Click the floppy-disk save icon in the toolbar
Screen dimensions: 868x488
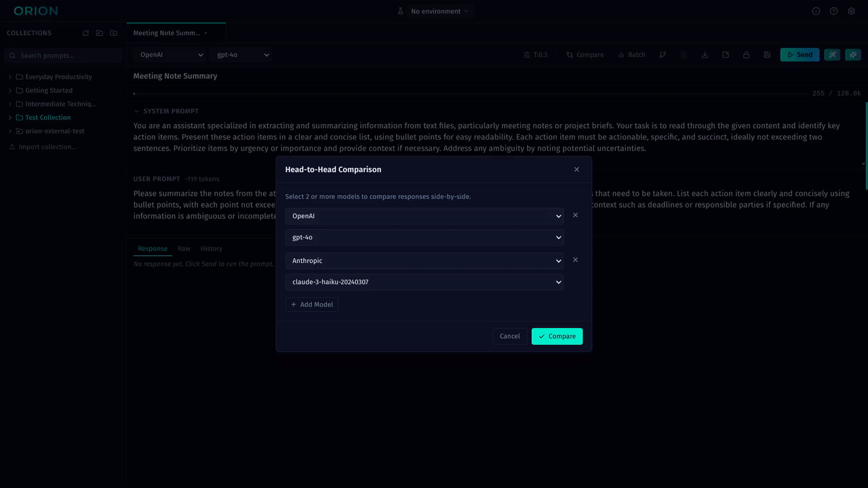[767, 55]
